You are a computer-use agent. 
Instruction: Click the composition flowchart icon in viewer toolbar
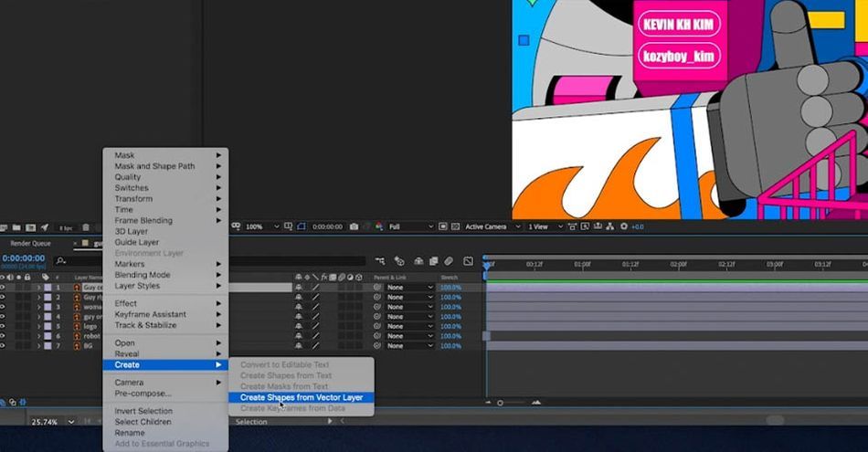610,226
